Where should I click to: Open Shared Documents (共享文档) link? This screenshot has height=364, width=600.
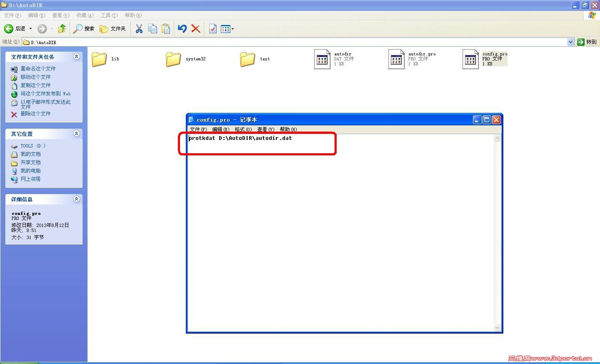30,162
